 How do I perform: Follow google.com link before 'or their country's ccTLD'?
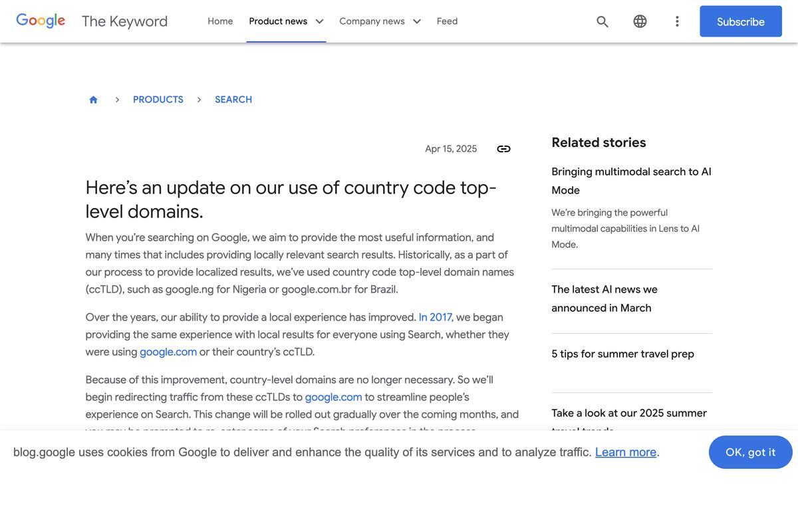click(x=168, y=352)
